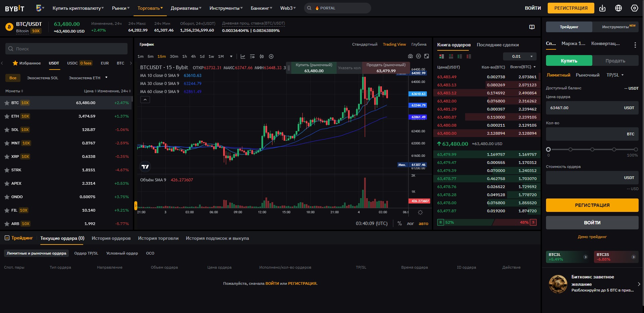Open the trading guide book icon
Image resolution: width=644 pixels, height=313 pixels.
[x=532, y=27]
